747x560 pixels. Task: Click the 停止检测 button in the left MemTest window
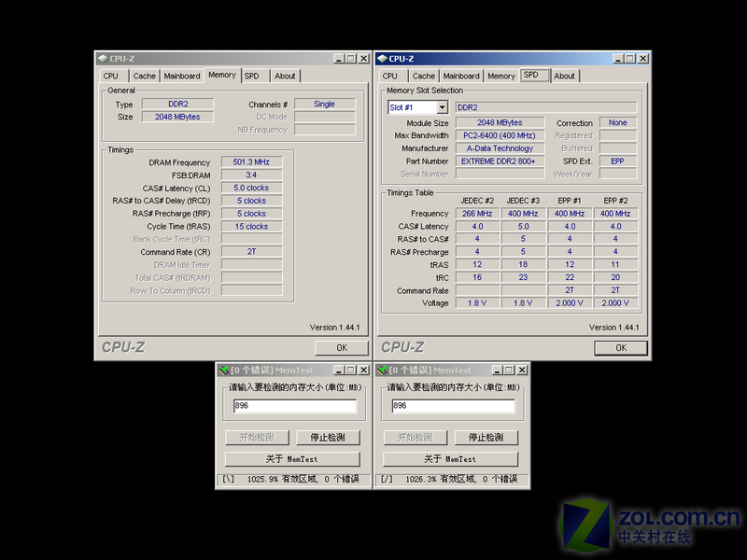pyautogui.click(x=328, y=437)
